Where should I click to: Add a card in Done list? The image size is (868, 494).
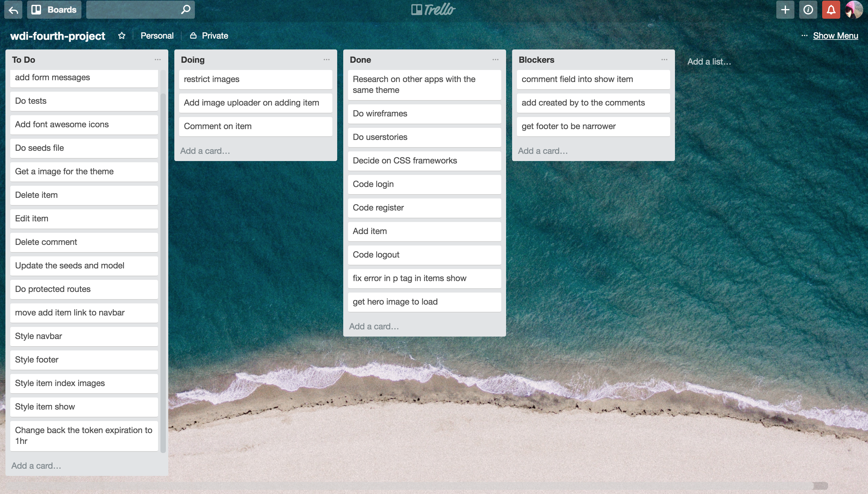[x=374, y=326]
